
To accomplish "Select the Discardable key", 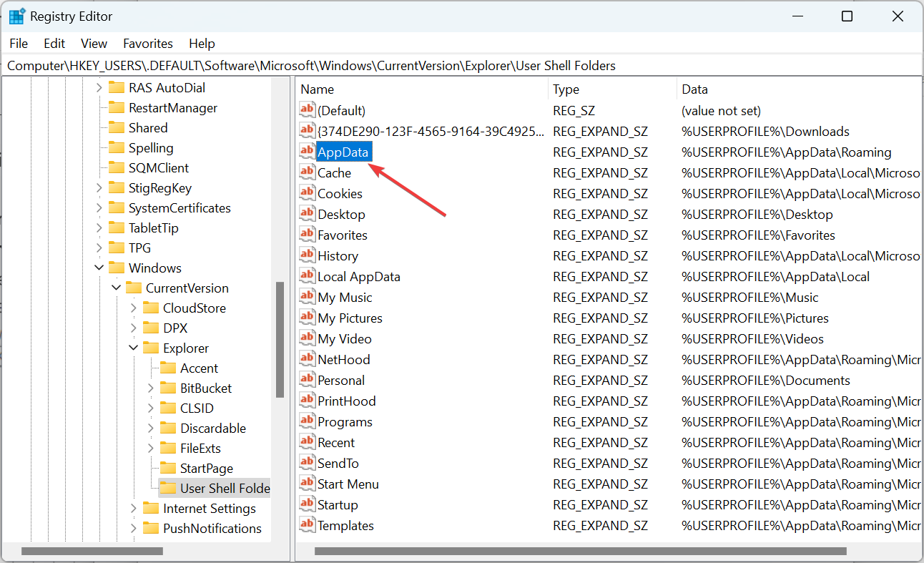I will click(x=213, y=429).
